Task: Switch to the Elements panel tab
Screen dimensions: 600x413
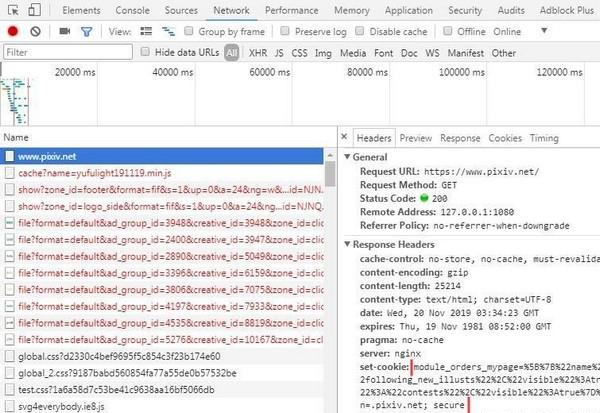Action: click(81, 10)
